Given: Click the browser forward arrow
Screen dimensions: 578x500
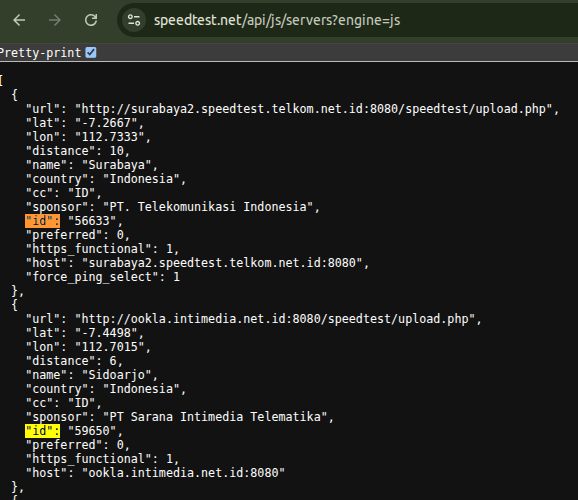Looking at the screenshot, I should pyautogui.click(x=55, y=20).
